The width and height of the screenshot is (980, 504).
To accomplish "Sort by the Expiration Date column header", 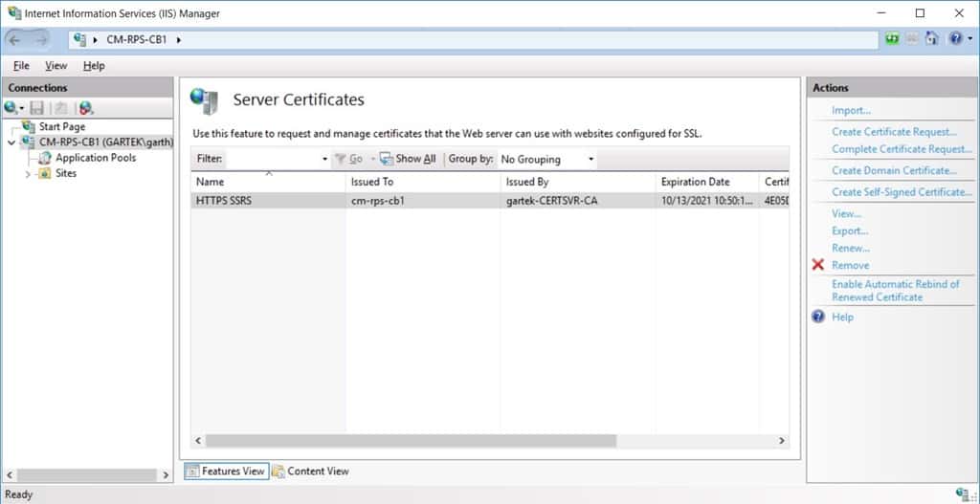I will tap(707, 182).
